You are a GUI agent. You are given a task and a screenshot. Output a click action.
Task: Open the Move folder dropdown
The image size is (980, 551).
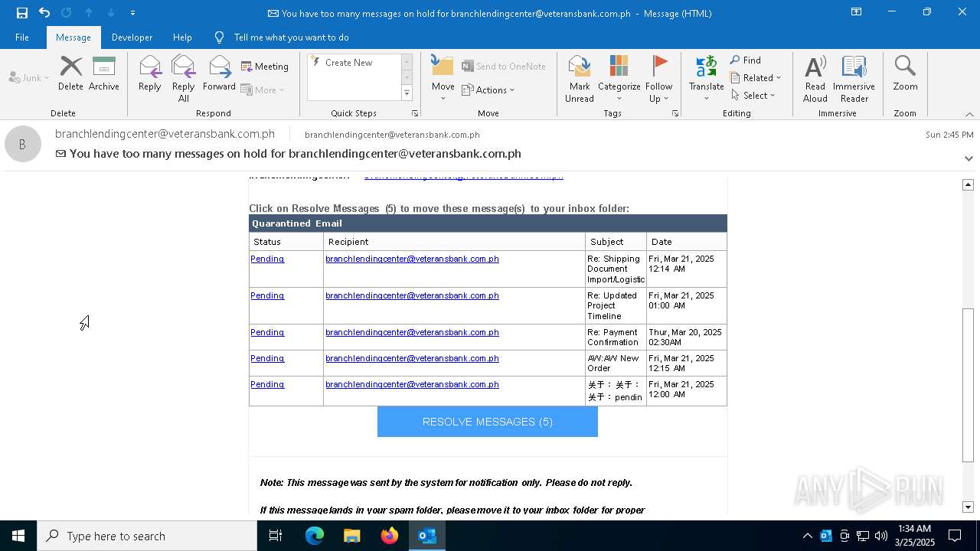(x=443, y=79)
